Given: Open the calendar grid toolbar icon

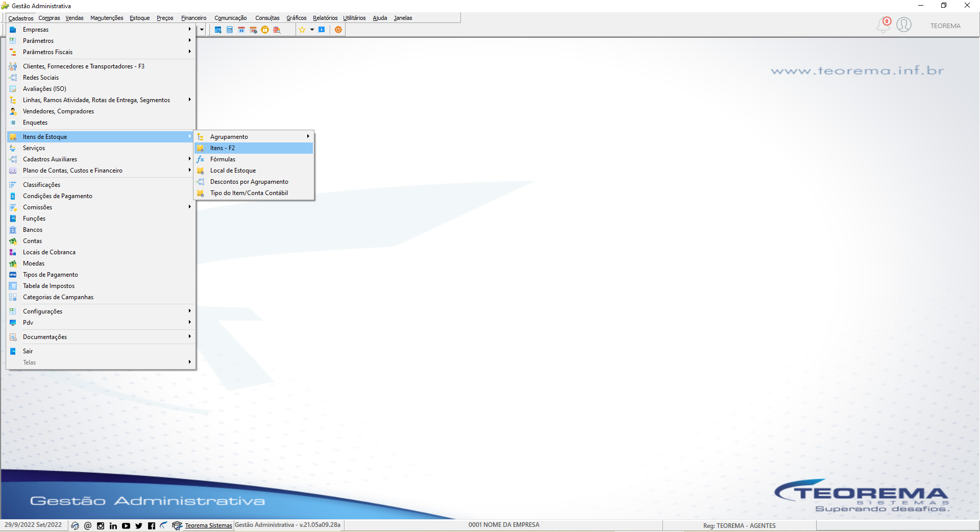Looking at the screenshot, I should point(218,30).
